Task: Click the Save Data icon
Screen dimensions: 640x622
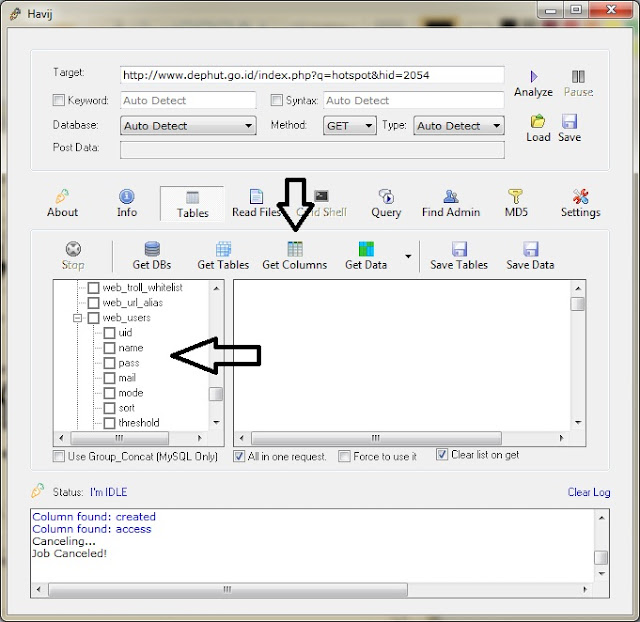Action: click(x=531, y=249)
